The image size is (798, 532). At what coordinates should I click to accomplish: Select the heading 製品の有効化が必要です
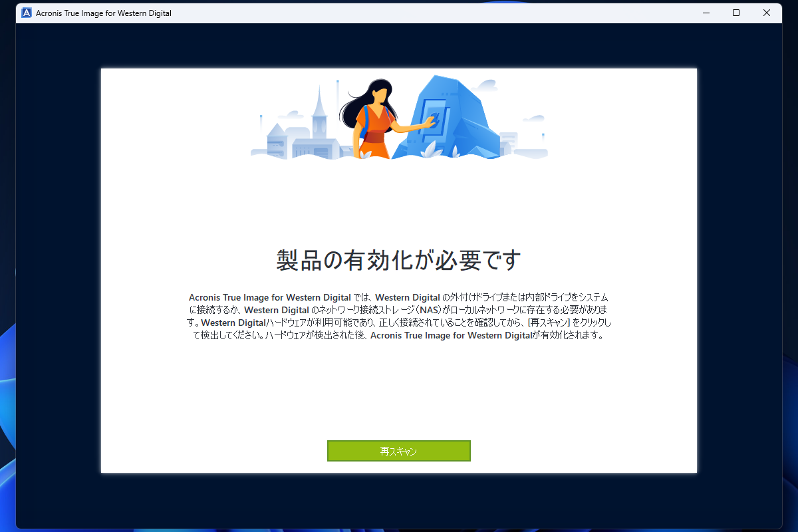pyautogui.click(x=399, y=259)
